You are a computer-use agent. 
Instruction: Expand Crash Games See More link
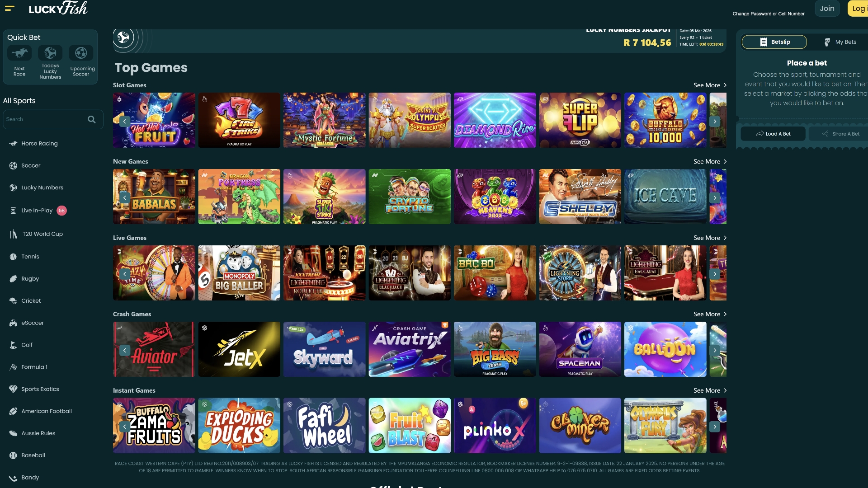point(710,314)
